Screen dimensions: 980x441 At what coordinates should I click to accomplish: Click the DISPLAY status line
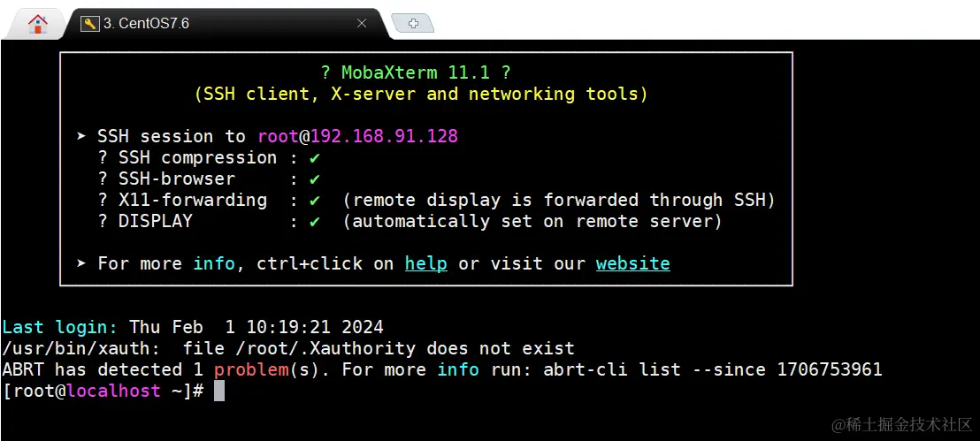[x=410, y=221]
